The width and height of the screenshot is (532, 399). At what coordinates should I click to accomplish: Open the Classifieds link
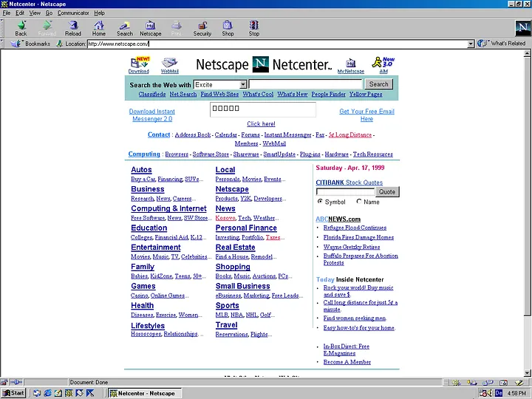tap(152, 95)
